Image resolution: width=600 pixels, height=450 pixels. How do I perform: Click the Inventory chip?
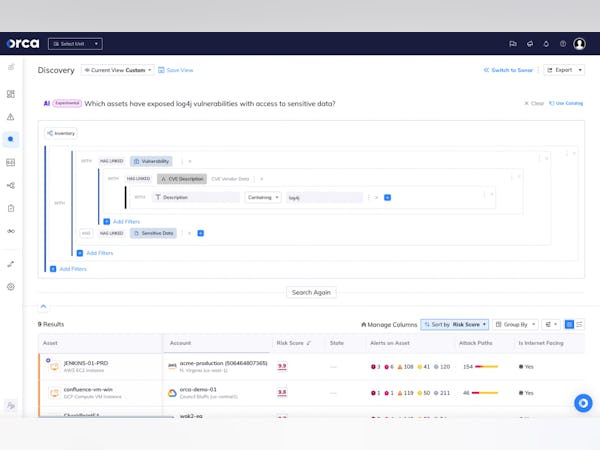click(x=61, y=133)
